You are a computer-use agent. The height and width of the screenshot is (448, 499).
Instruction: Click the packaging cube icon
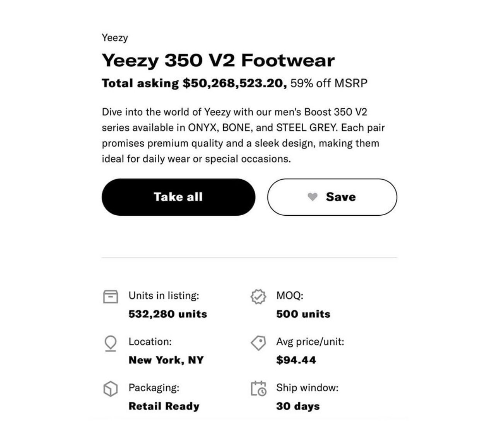click(111, 388)
